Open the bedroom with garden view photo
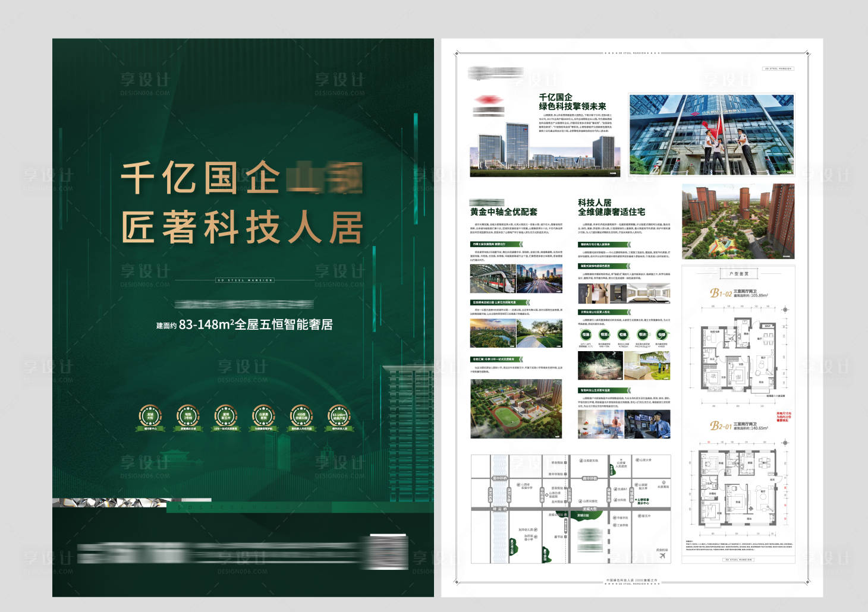Image resolution: width=868 pixels, height=612 pixels. pyautogui.click(x=647, y=366)
